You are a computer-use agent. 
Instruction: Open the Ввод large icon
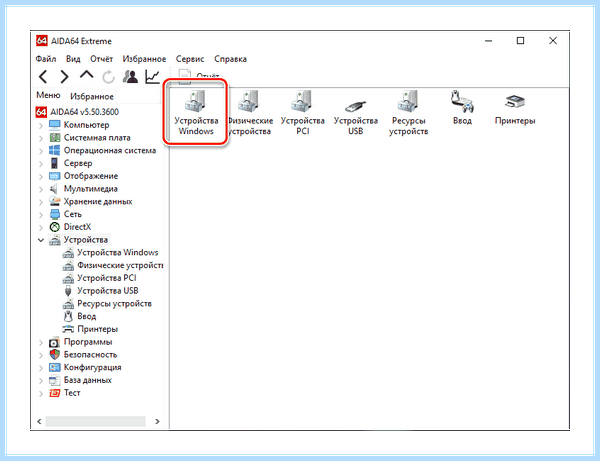(462, 108)
